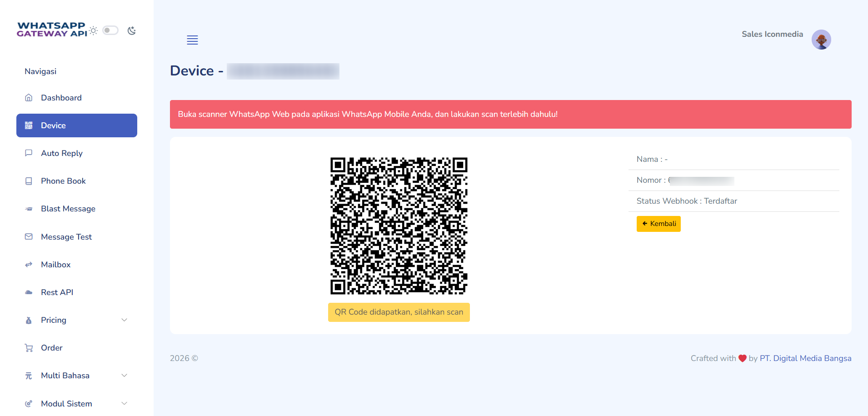
Task: Click the moon dark-mode icon
Action: [x=132, y=30]
